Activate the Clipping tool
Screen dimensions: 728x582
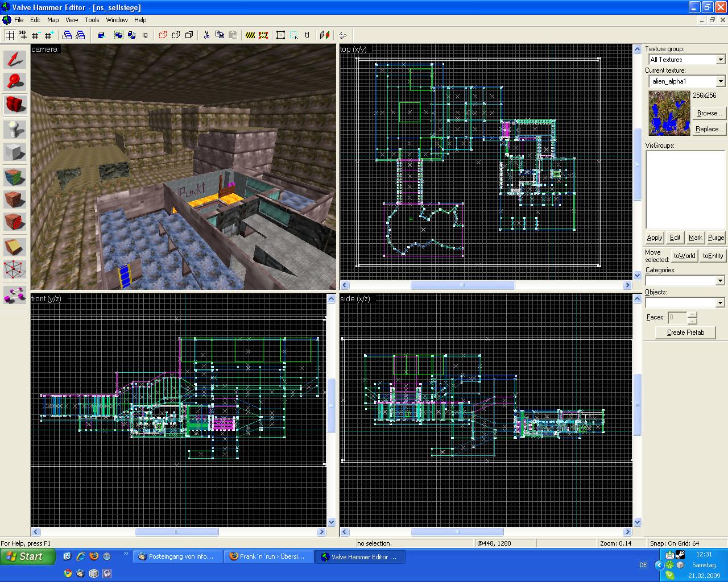click(x=15, y=246)
